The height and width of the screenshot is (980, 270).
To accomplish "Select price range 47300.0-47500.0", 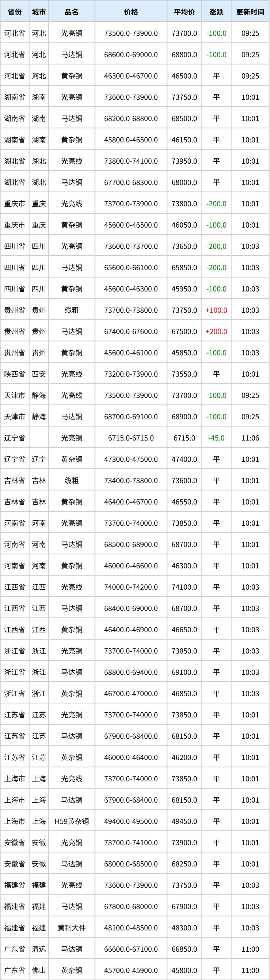I will pyautogui.click(x=131, y=459).
